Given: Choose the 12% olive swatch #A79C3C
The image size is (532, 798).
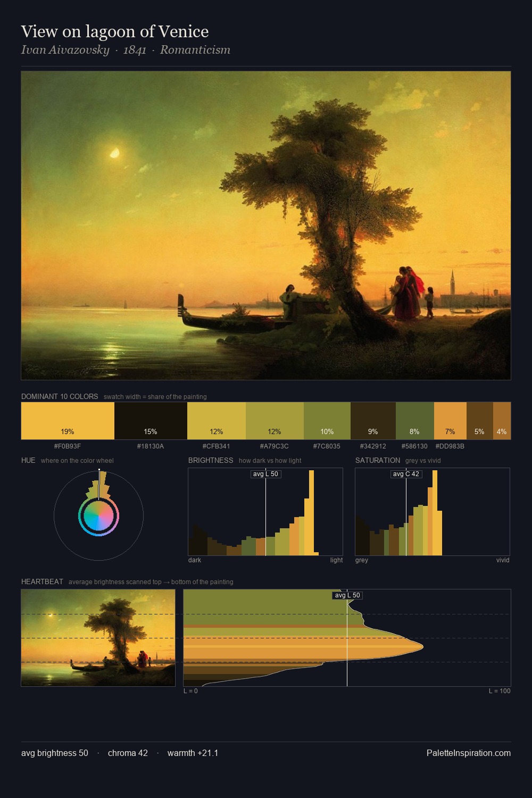Looking at the screenshot, I should click(275, 421).
